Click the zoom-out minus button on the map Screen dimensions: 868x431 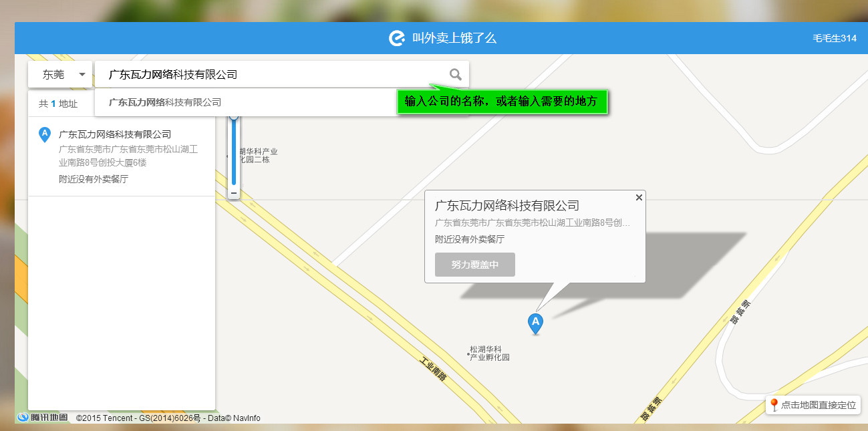coord(234,193)
